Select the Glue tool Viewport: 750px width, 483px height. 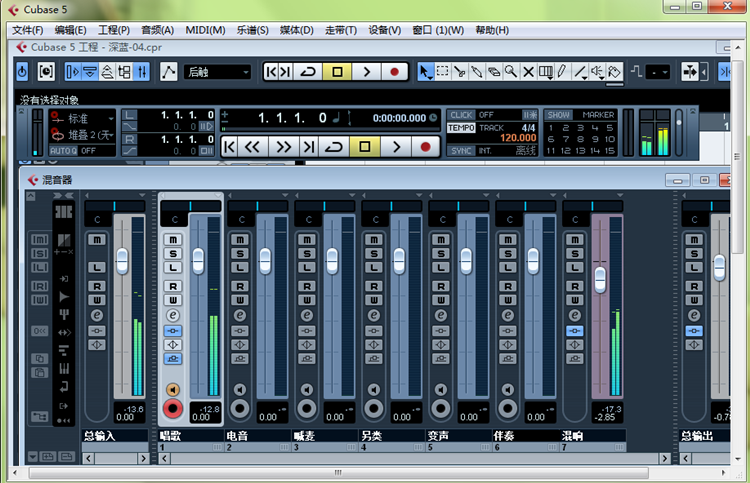[477, 72]
